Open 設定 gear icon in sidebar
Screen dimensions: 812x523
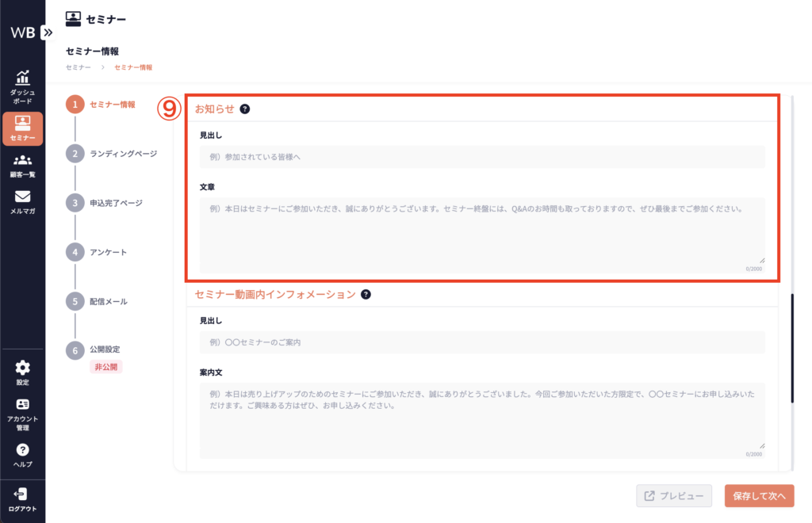[22, 368]
